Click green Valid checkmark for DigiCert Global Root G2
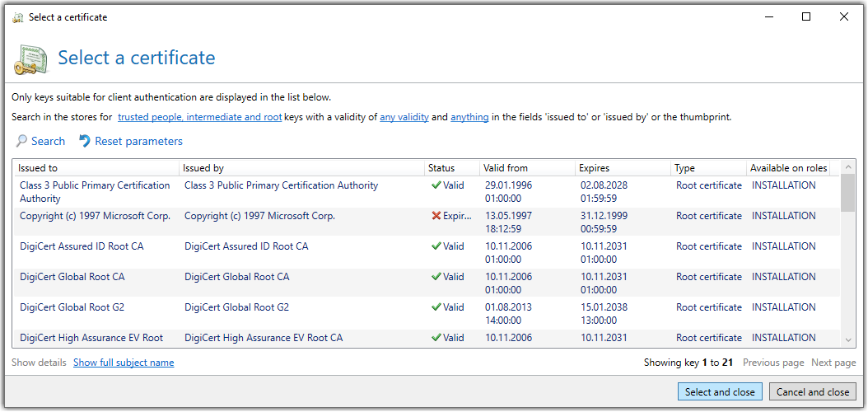This screenshot has width=868, height=412. (436, 307)
